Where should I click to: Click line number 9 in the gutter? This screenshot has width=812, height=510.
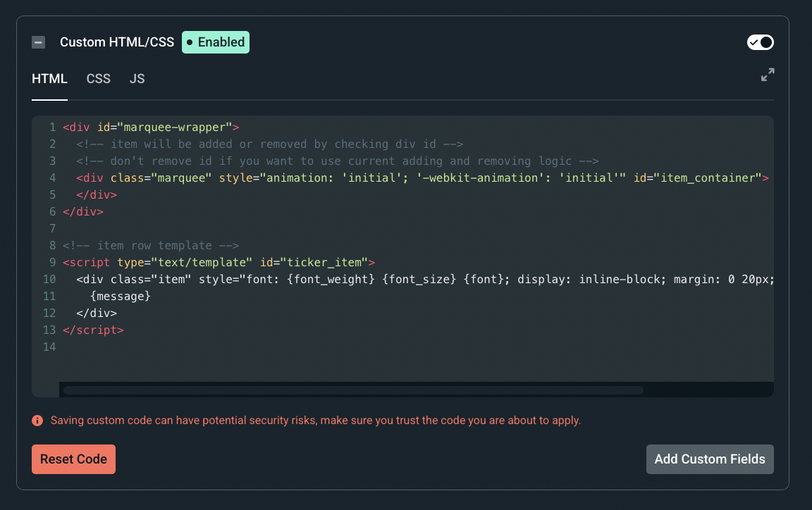pyautogui.click(x=51, y=262)
